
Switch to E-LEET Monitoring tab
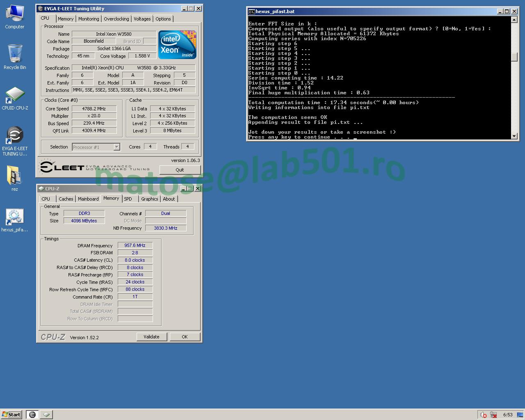tap(89, 19)
